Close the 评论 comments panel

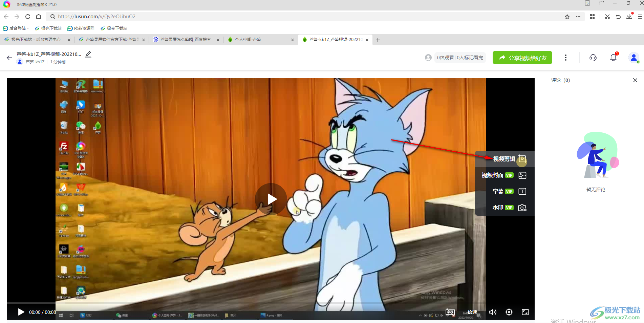pos(635,80)
